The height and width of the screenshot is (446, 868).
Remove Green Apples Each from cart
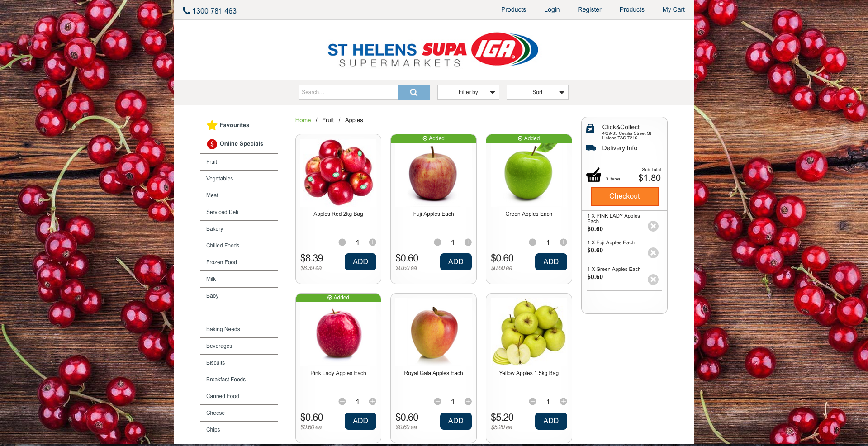pos(653,280)
